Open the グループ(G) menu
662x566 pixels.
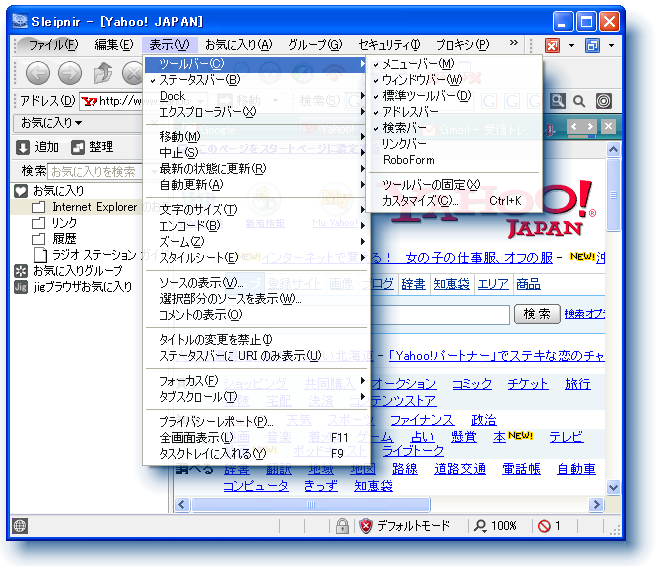point(315,44)
